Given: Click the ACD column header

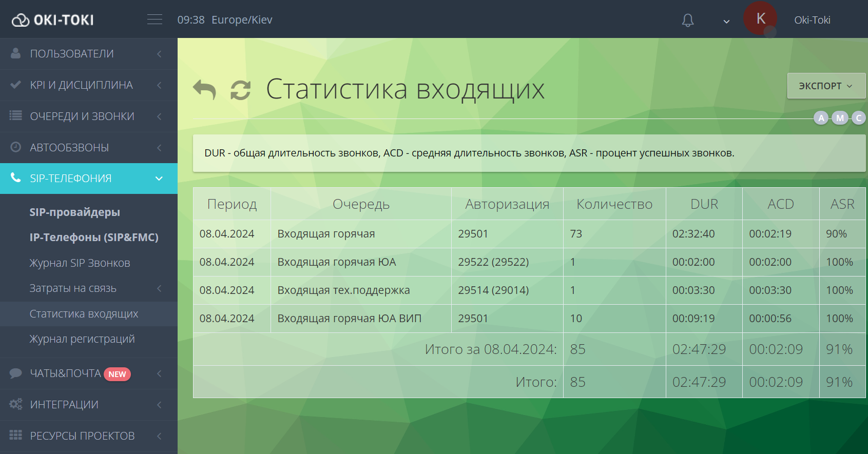Looking at the screenshot, I should 781,204.
